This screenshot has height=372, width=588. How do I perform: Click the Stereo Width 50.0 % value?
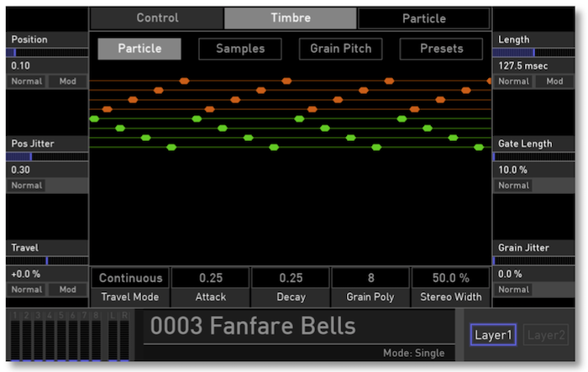[x=452, y=278]
